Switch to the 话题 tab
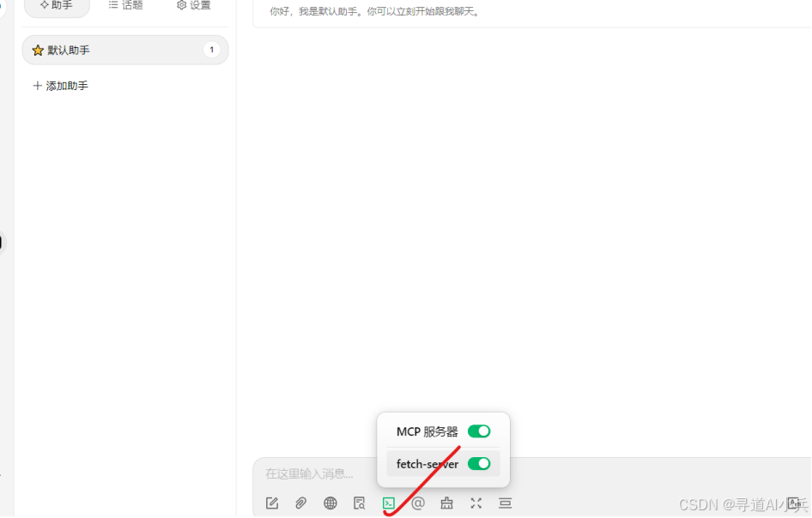 coord(125,6)
